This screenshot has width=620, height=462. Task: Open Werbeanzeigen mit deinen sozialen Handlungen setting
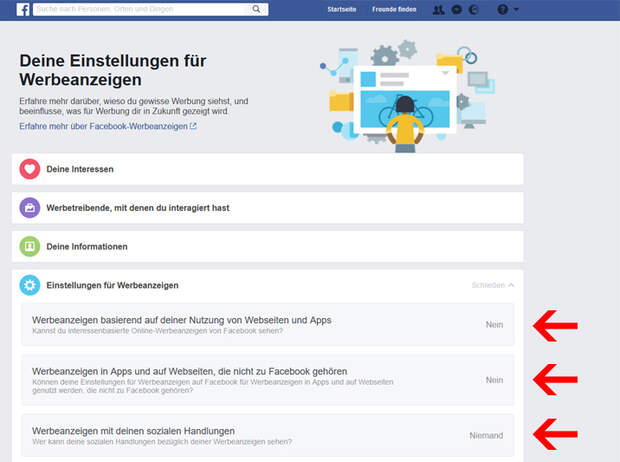(268, 435)
